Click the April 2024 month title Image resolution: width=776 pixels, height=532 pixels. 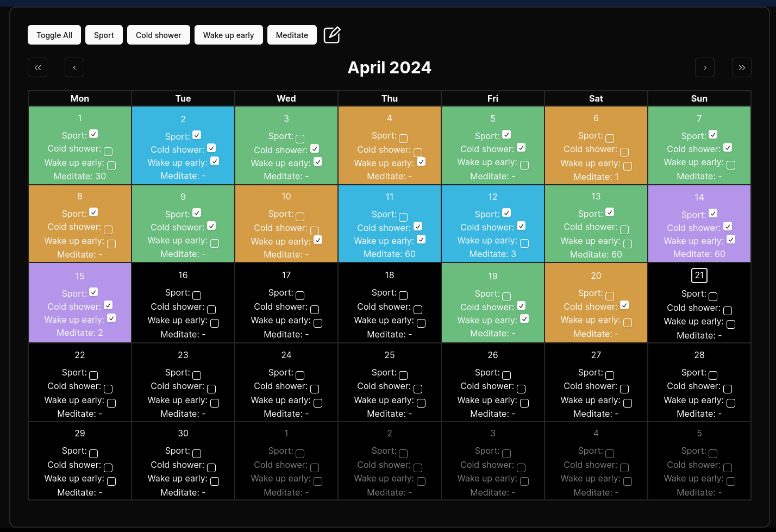390,67
